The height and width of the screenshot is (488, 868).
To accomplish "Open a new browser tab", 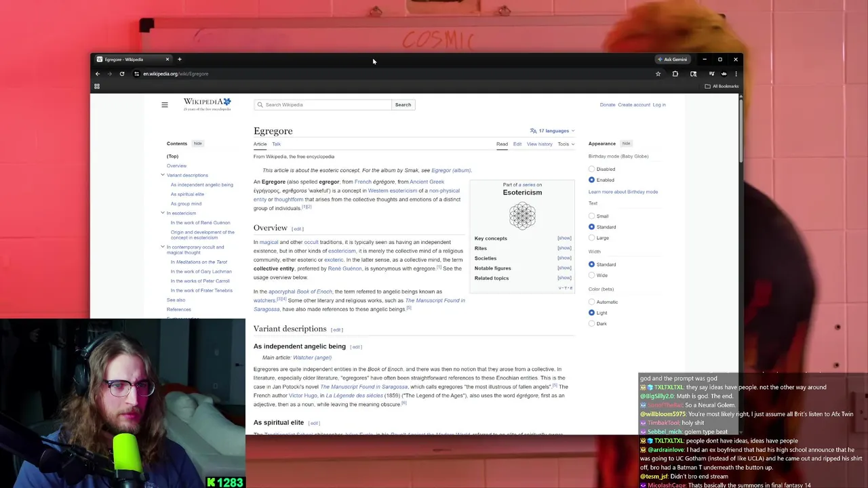I will coord(179,60).
